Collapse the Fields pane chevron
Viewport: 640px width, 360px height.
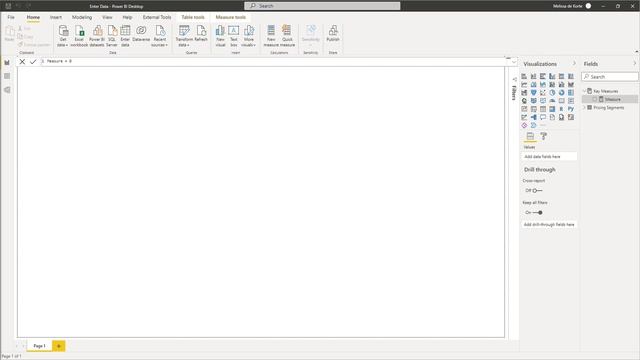[x=635, y=64]
